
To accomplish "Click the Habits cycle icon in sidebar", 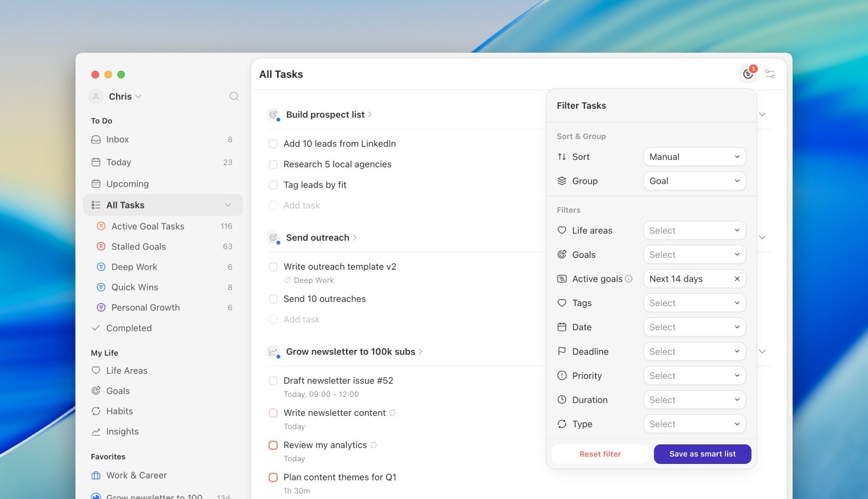I will [x=96, y=411].
